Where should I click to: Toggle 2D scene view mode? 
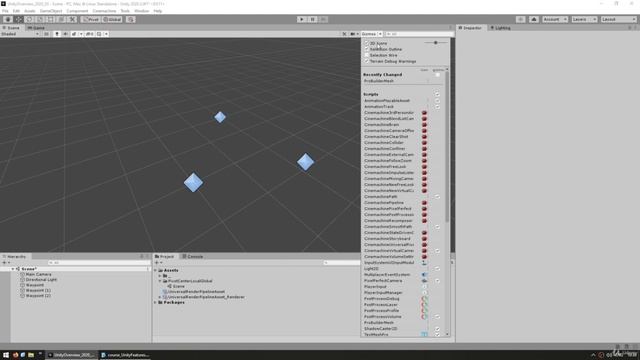(x=46, y=34)
